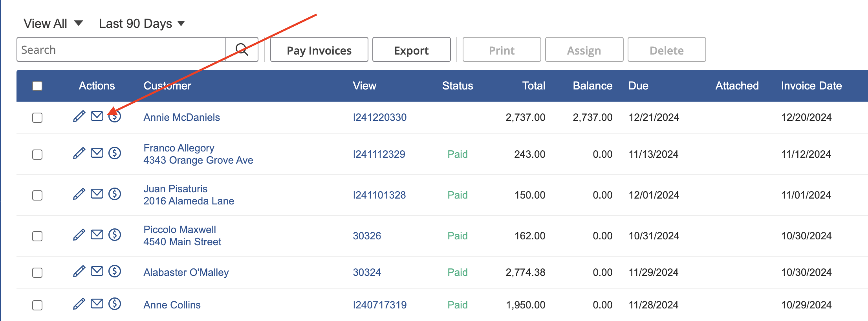Dollar payment icon for Alabaster O'Malley

coord(115,271)
